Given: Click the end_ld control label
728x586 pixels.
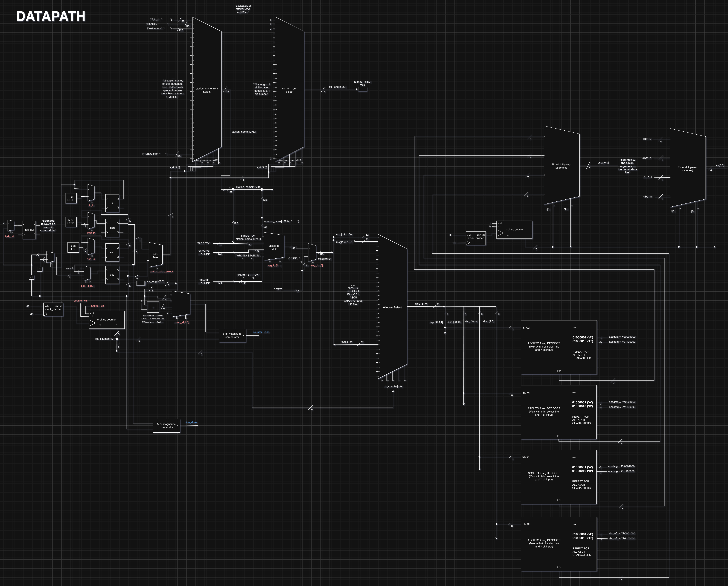Looking at the screenshot, I should (x=91, y=259).
